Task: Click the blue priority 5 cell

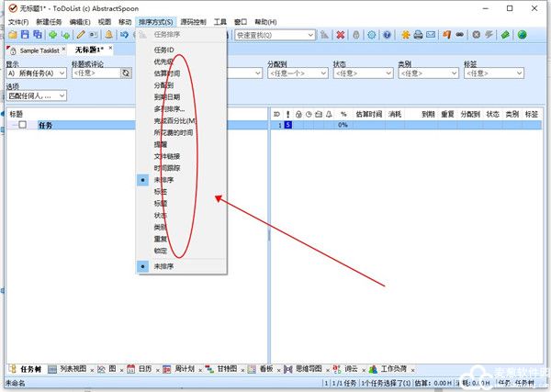Action: coord(287,125)
